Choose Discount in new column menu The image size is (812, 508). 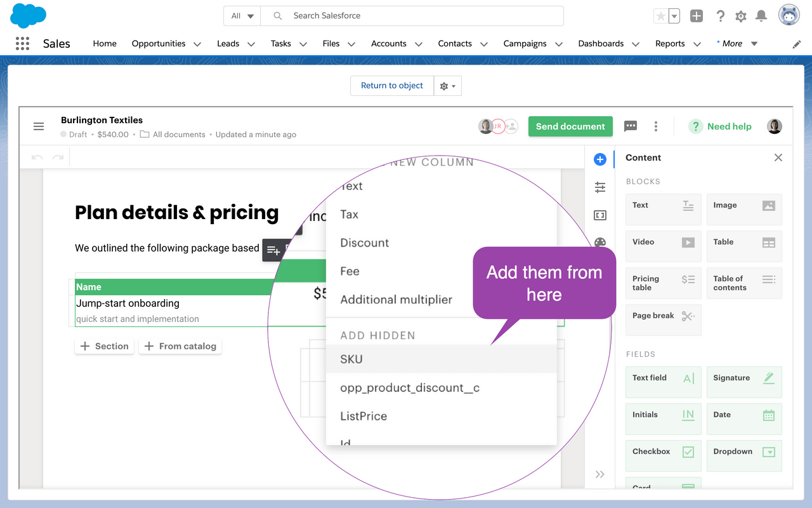pyautogui.click(x=441, y=243)
